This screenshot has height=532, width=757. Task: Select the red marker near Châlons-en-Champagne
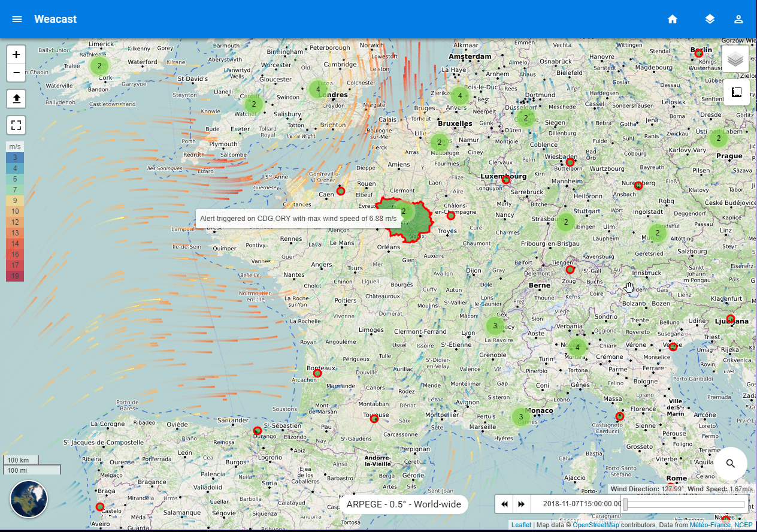(x=451, y=216)
